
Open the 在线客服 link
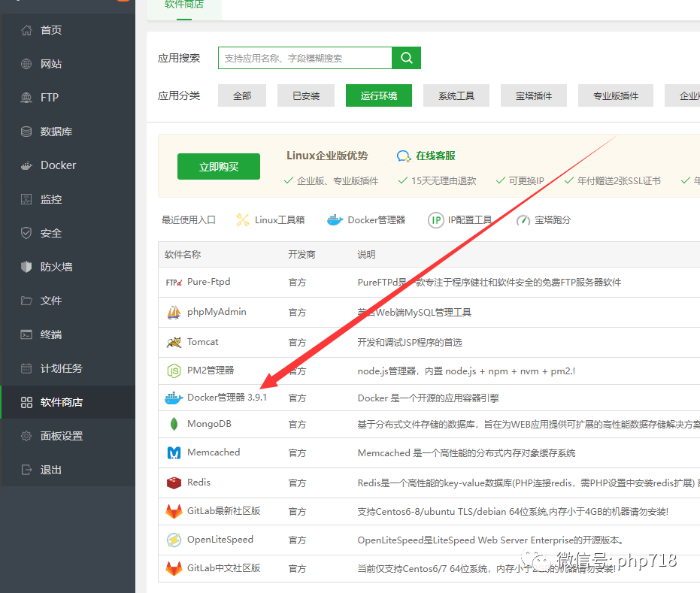click(435, 156)
